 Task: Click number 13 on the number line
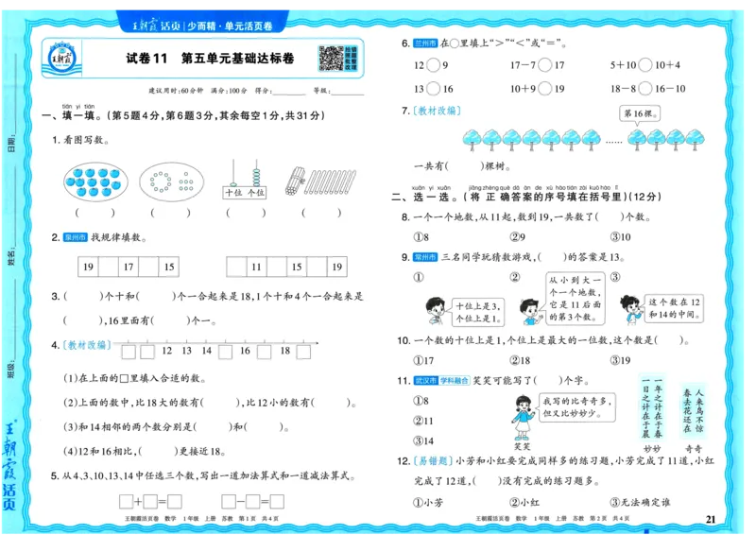(186, 351)
